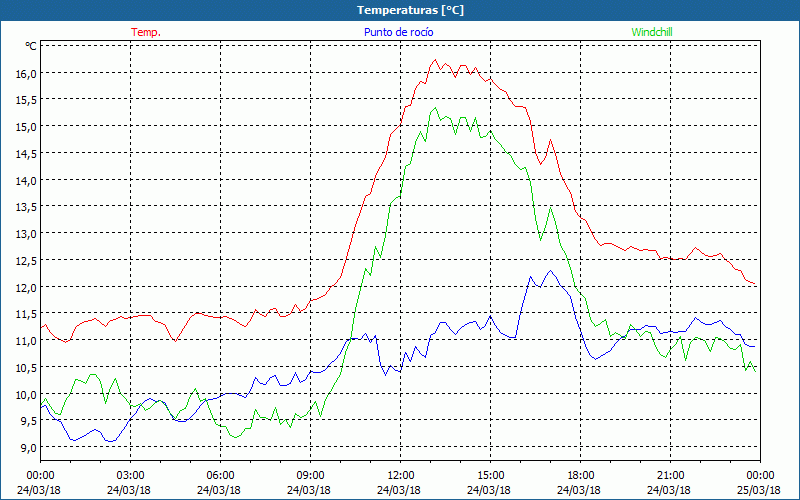Click the red temperature peak near 13:00

point(435,60)
